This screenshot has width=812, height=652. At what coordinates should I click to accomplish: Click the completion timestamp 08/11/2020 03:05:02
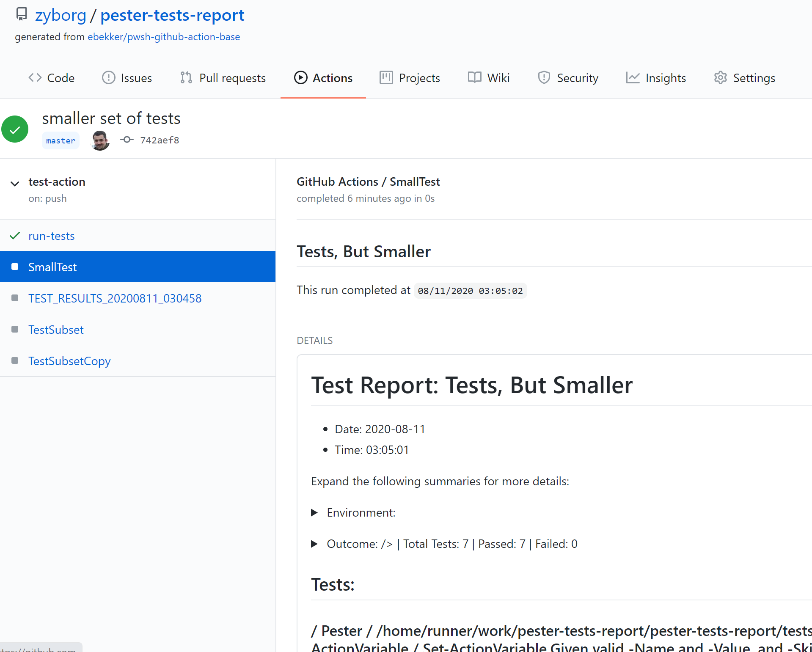[x=470, y=291]
